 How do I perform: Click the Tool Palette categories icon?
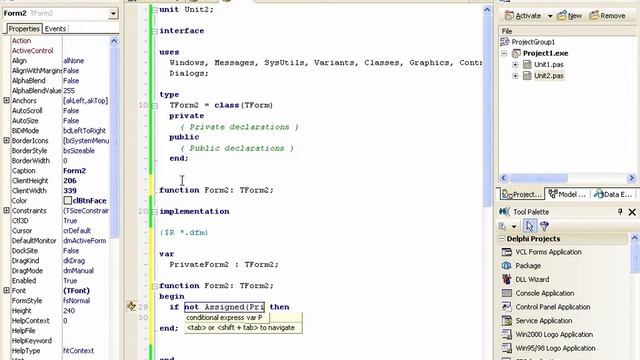tap(502, 226)
